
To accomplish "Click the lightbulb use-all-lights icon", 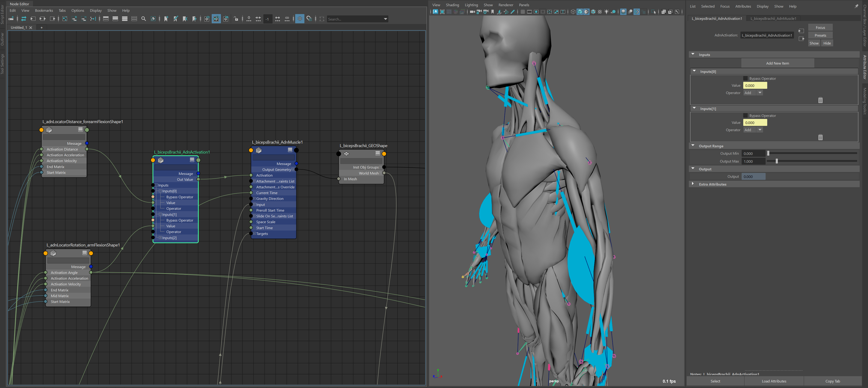I will pyautogui.click(x=606, y=12).
